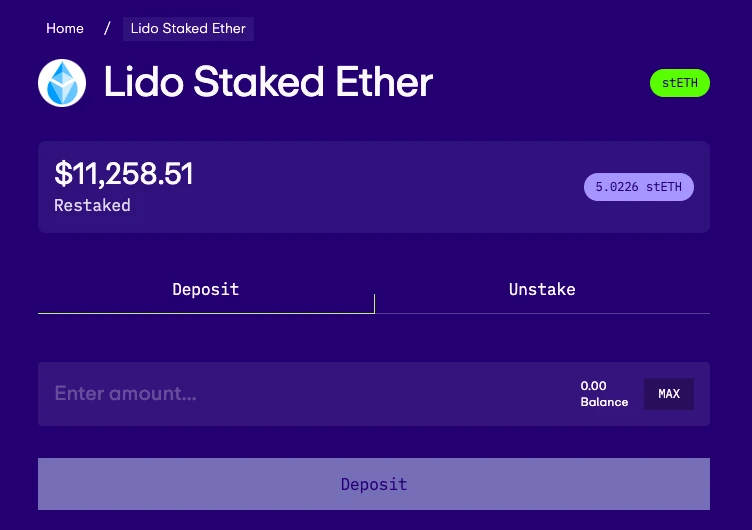Focus the Enter amount input field

[300, 394]
